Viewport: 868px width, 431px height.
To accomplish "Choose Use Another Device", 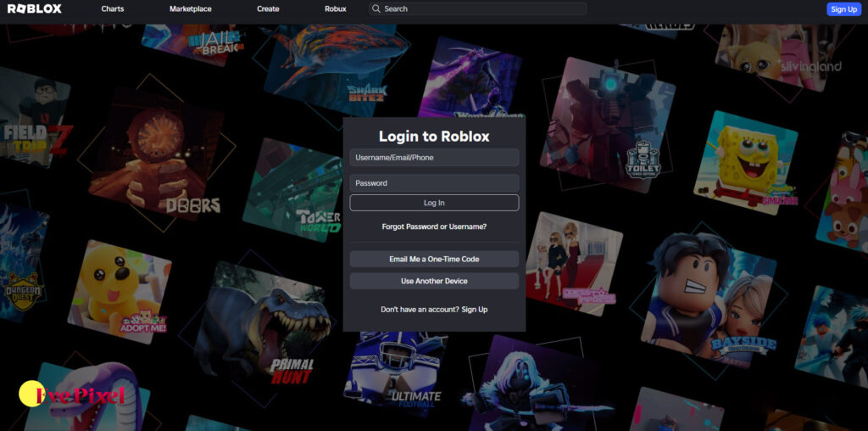I will tap(434, 281).
